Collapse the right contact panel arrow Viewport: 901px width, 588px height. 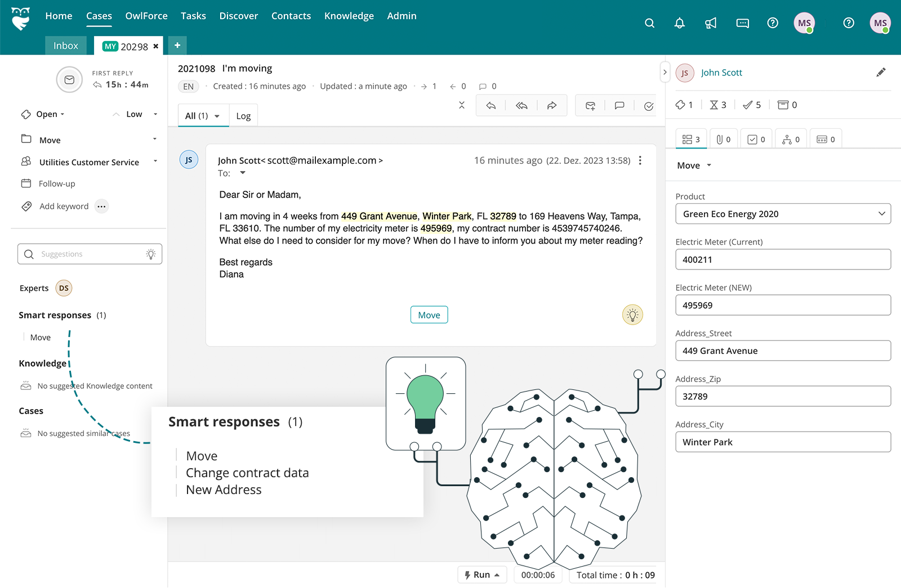click(664, 72)
